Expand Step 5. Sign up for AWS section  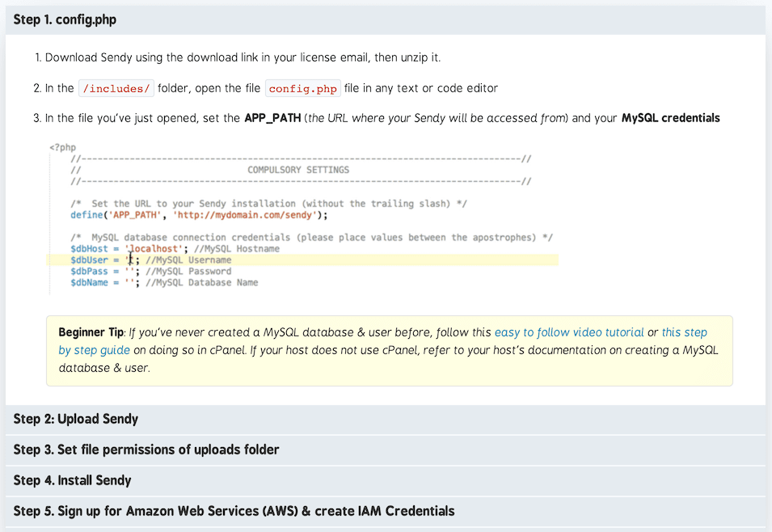click(x=386, y=511)
